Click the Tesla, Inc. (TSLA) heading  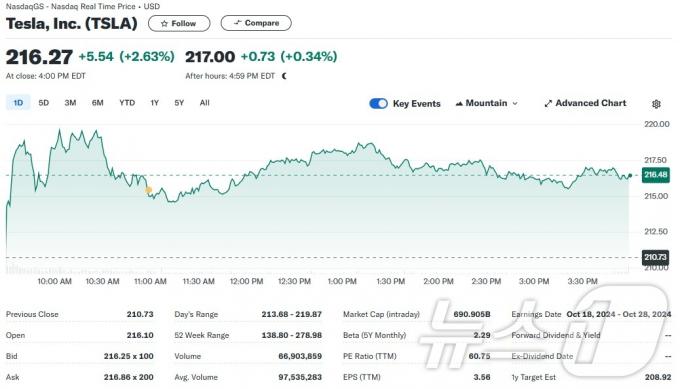point(72,23)
